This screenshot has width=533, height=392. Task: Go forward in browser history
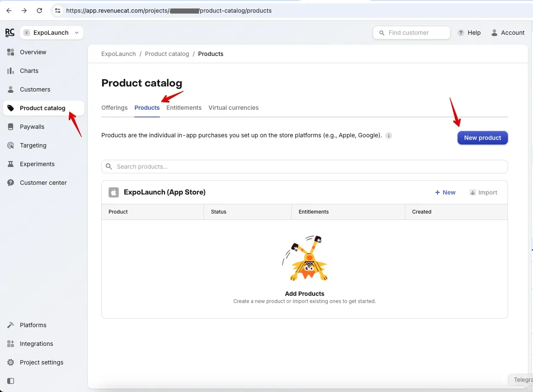[24, 11]
